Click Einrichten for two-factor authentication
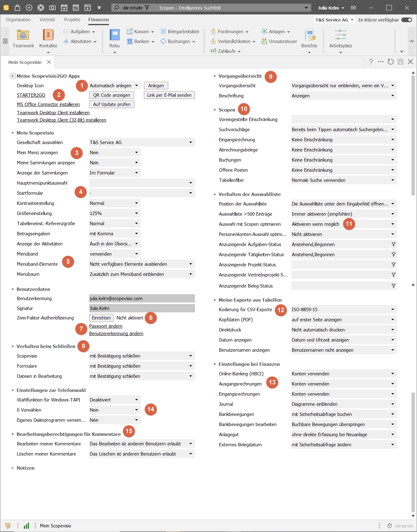This screenshot has height=532, width=417. tap(101, 318)
